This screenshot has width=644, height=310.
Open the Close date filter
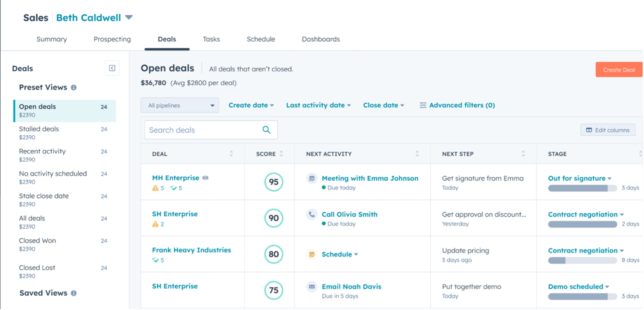(383, 105)
